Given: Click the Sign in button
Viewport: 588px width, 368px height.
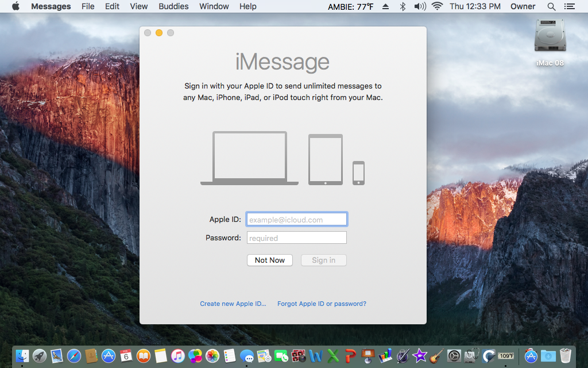Looking at the screenshot, I should [x=324, y=260].
